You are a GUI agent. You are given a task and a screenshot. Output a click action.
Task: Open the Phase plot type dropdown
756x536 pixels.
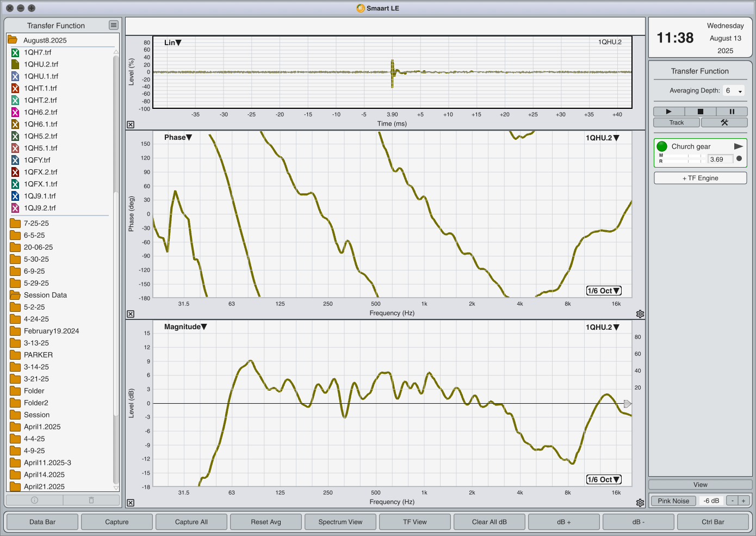tap(178, 137)
